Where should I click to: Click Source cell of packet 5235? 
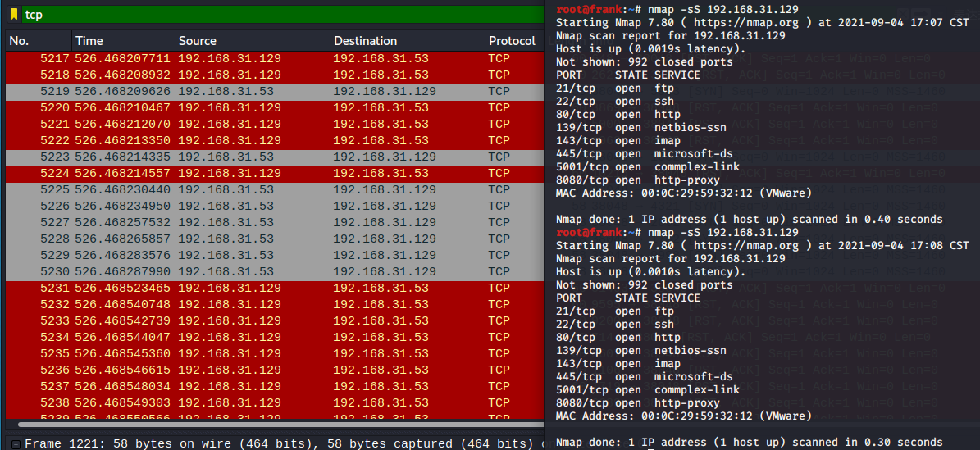[230, 354]
